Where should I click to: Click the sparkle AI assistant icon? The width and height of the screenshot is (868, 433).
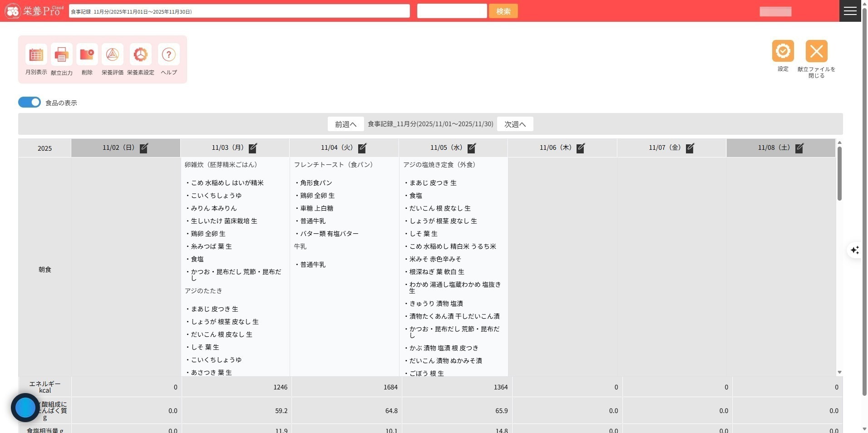click(x=854, y=250)
